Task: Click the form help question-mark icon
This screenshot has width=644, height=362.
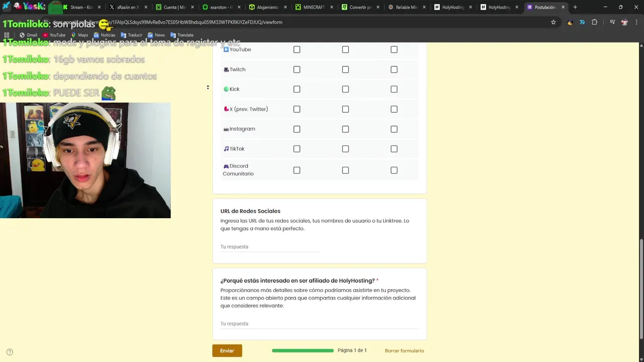Action: pos(10,352)
